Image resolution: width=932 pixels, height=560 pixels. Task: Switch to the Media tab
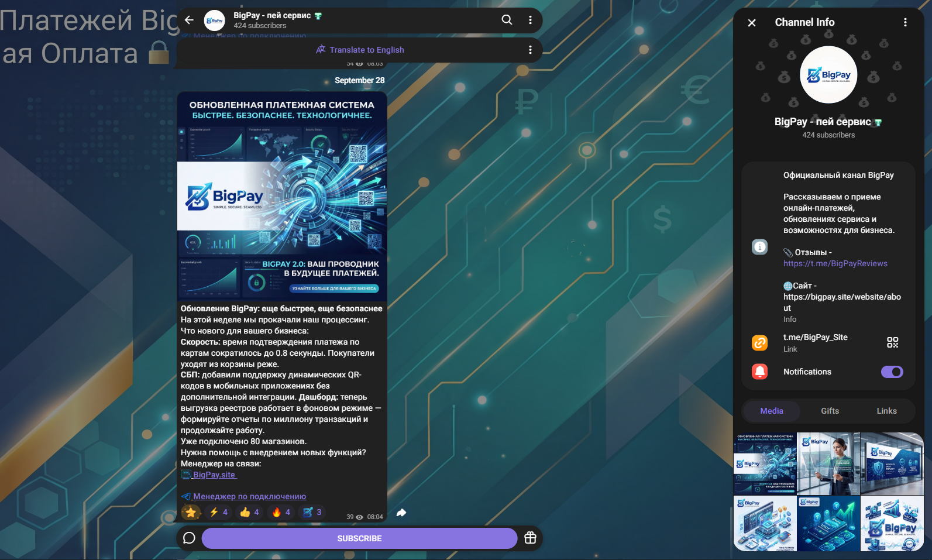point(771,411)
